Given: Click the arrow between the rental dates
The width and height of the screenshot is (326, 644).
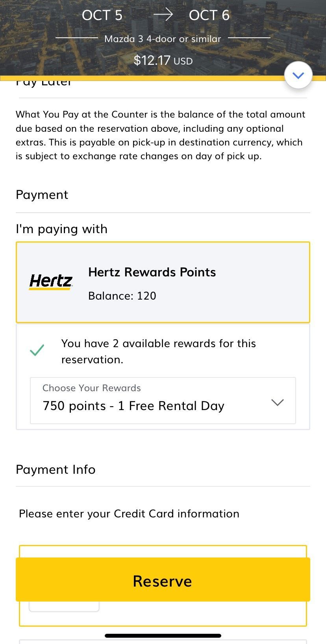Looking at the screenshot, I should coord(163,15).
